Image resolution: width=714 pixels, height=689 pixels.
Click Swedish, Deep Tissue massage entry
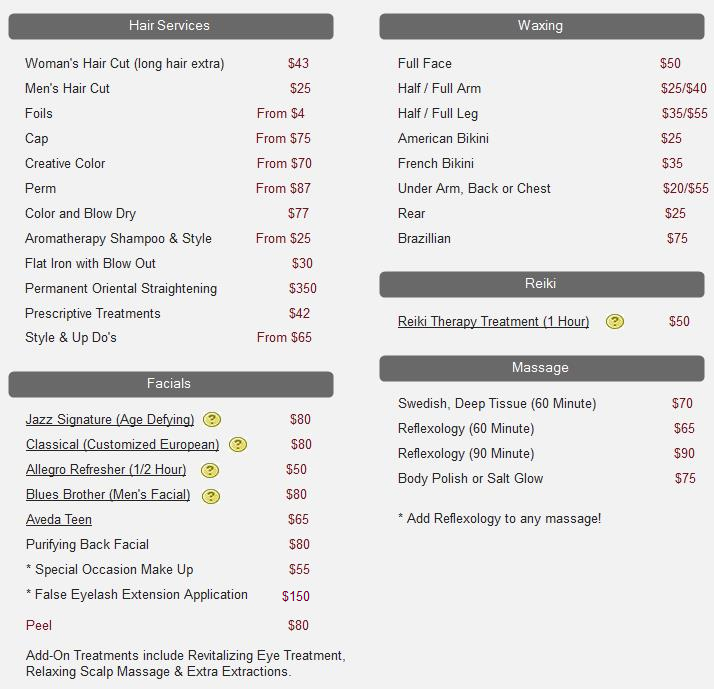[497, 404]
